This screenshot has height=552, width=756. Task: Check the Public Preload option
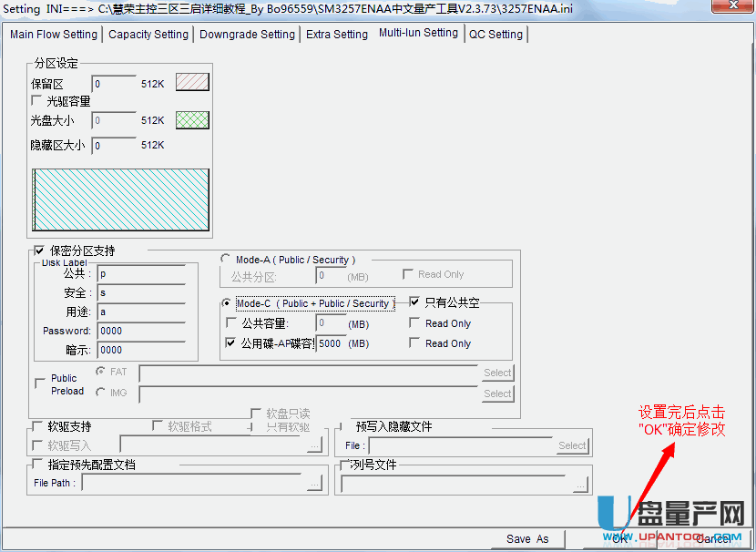(x=39, y=384)
